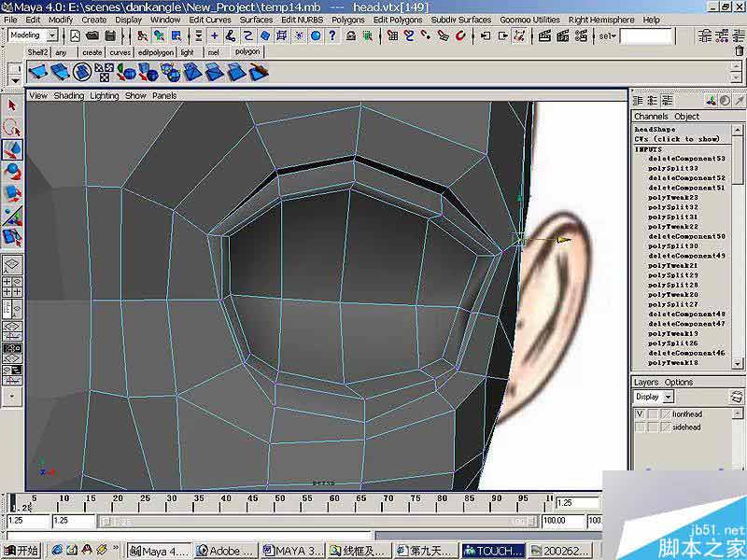The image size is (747, 560).
Task: Enable snap to view planes icon
Action: tap(443, 35)
